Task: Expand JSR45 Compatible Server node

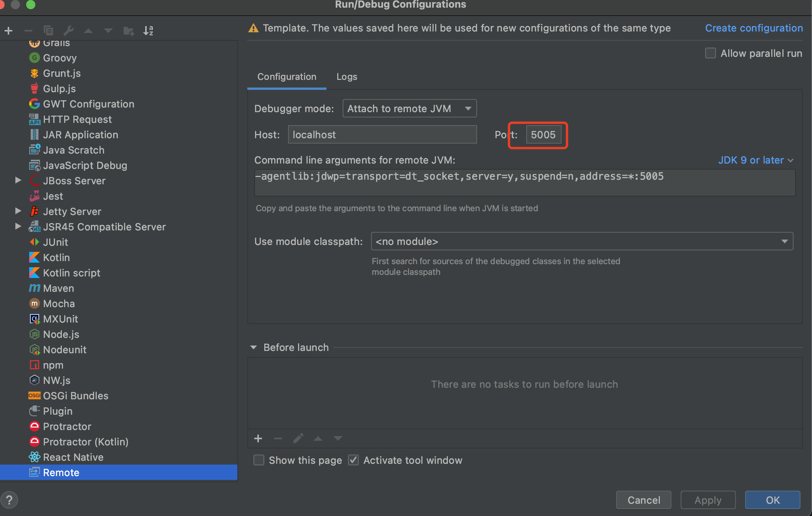Action: (18, 226)
